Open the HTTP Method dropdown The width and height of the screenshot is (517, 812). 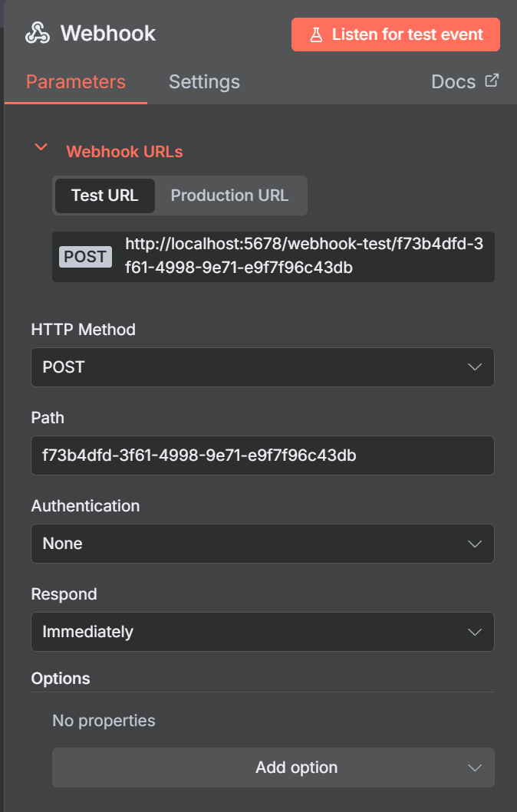(262, 367)
